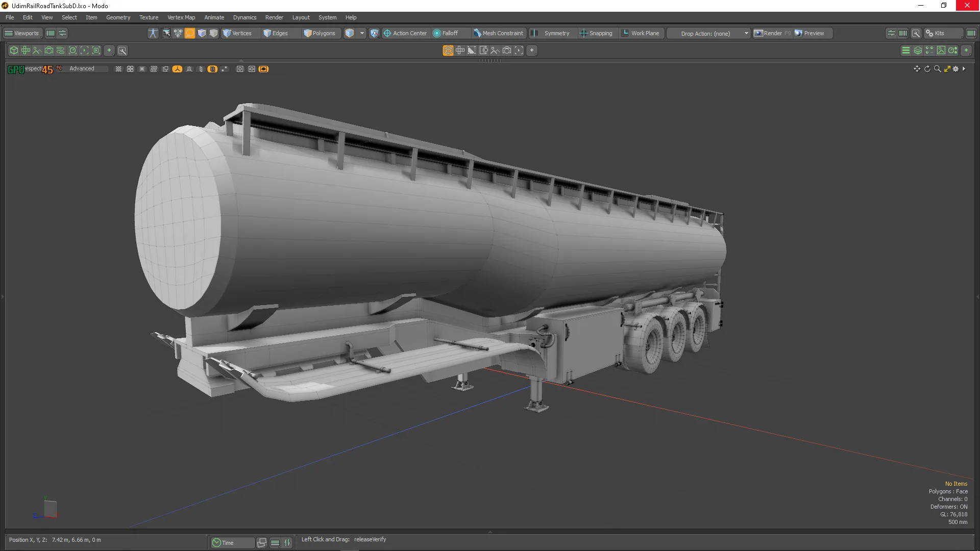Add a right panel with green plus icon
Screen dimensions: 980x551
pyautogui.click(x=966, y=51)
